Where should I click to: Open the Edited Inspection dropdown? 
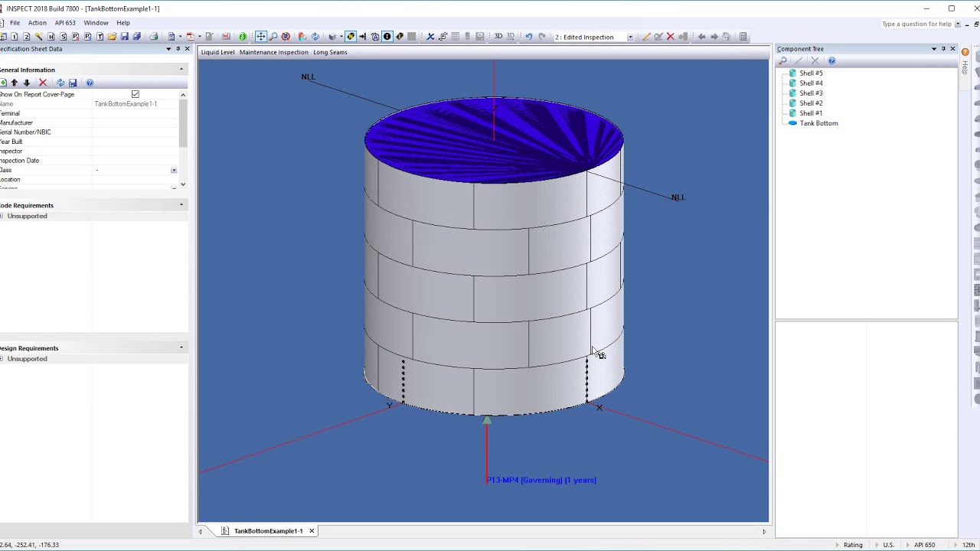point(631,36)
